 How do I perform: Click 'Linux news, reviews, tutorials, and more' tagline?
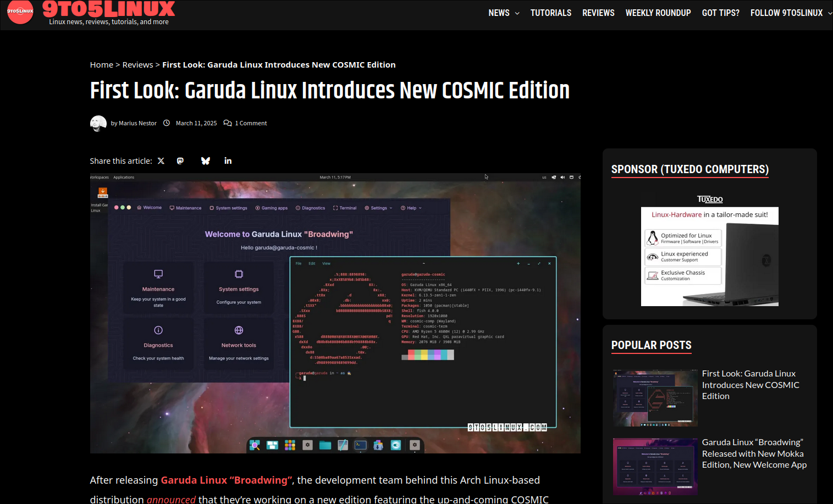(x=109, y=22)
